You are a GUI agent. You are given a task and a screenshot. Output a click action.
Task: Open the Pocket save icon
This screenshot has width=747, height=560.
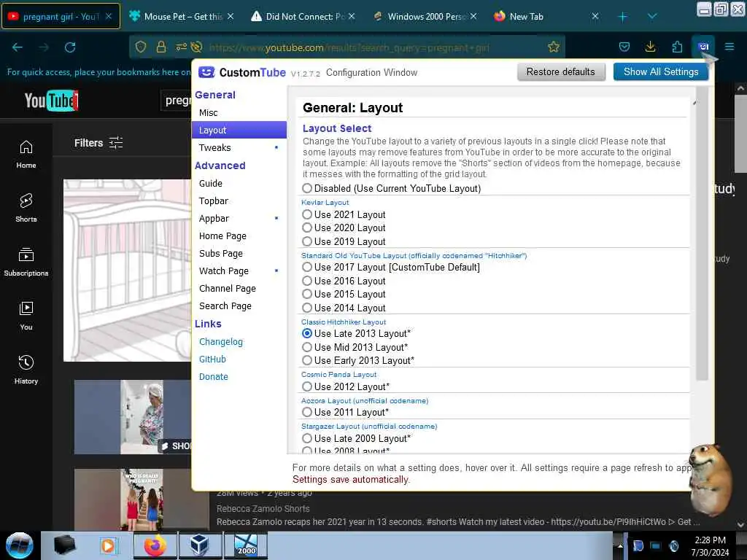(x=624, y=47)
